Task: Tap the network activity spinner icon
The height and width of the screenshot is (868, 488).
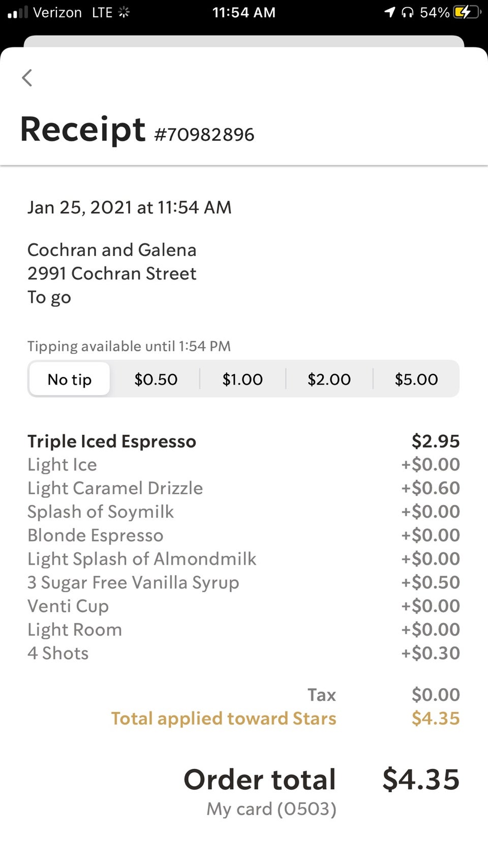Action: [124, 12]
